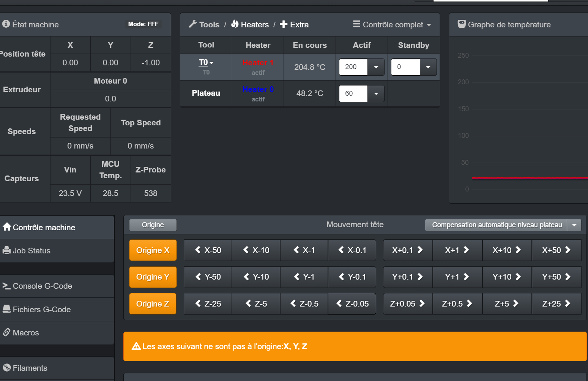Click the Mode: FFF badge
Viewport: 588px width, 381px height.
143,24
